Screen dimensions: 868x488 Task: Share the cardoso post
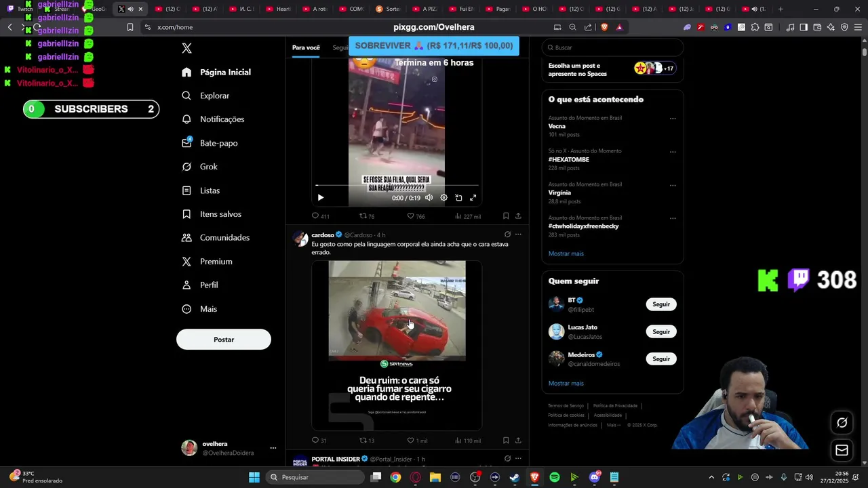pyautogui.click(x=518, y=441)
